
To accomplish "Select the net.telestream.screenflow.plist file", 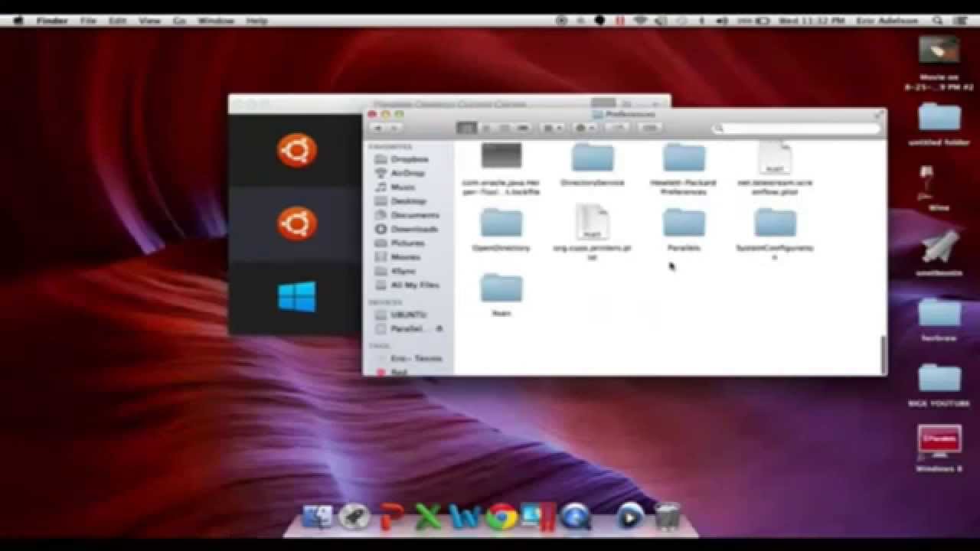I will coord(775,168).
